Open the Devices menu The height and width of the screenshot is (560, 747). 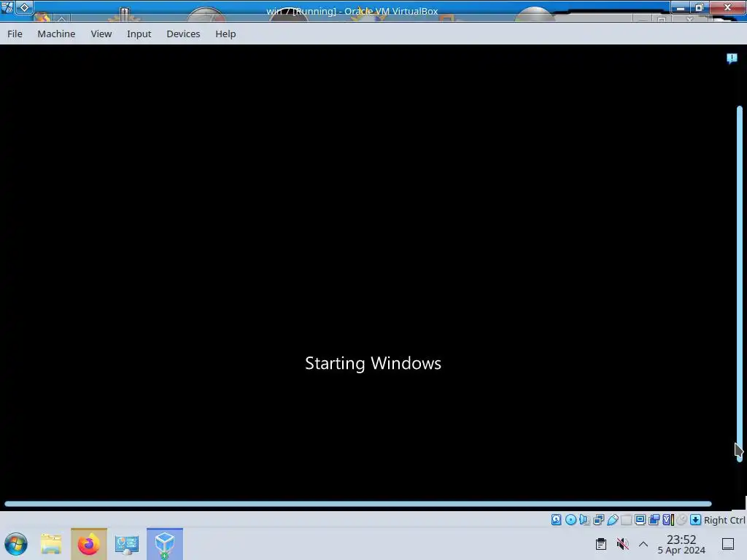(183, 34)
